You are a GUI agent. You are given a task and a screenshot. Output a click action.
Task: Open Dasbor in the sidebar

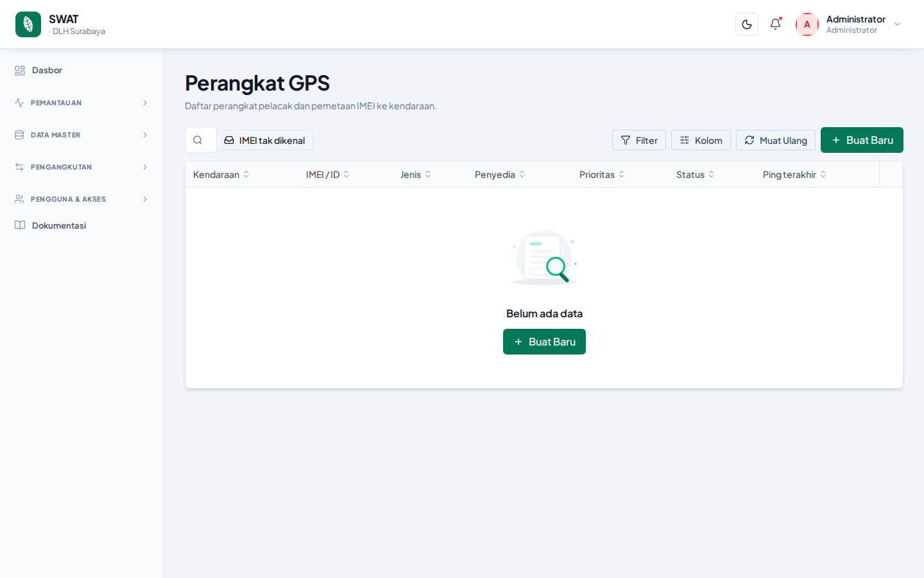click(81, 70)
